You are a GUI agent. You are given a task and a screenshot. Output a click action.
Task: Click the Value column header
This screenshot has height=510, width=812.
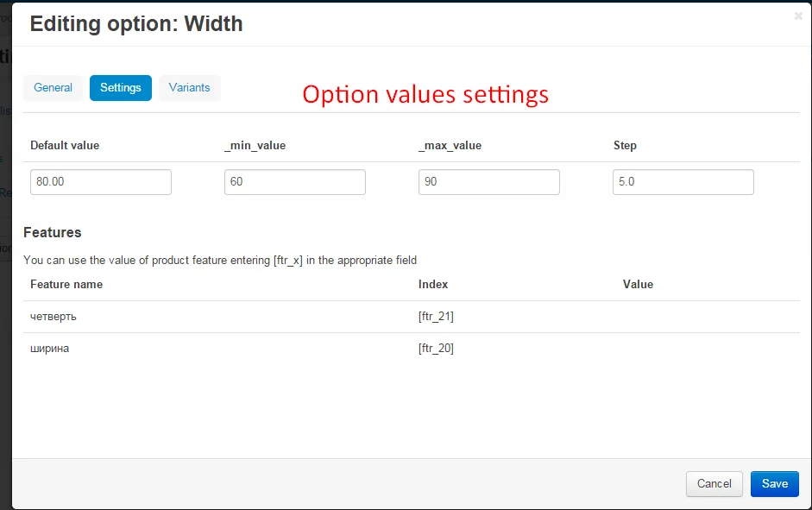(x=638, y=285)
